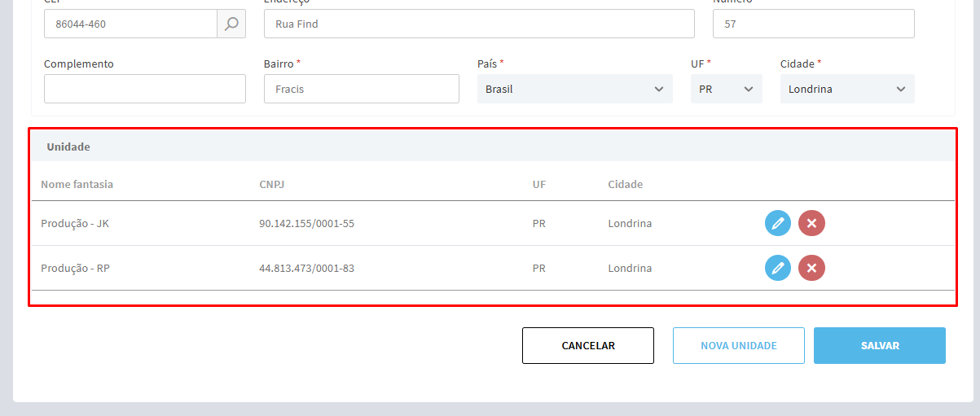The height and width of the screenshot is (416, 980).
Task: Open the Cidade dropdown
Action: 847,89
